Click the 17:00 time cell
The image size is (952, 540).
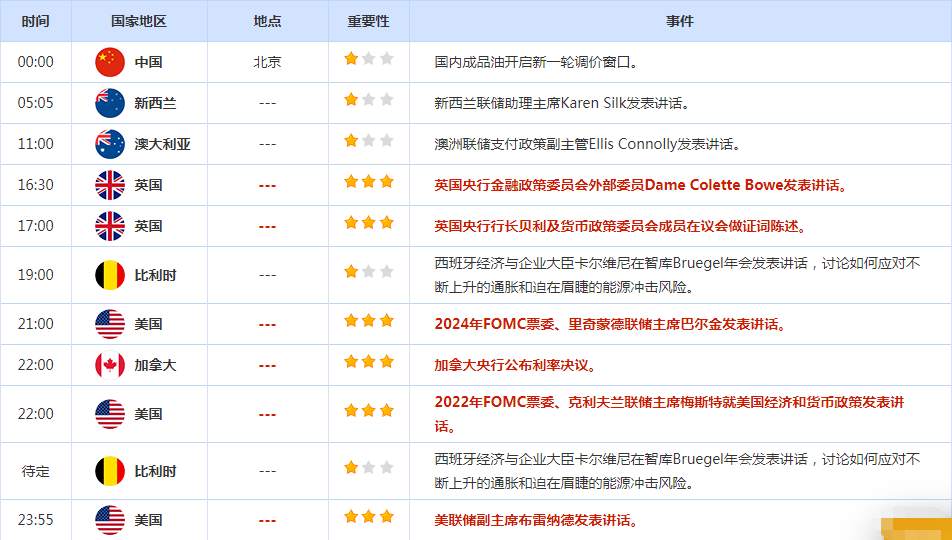tap(35, 226)
